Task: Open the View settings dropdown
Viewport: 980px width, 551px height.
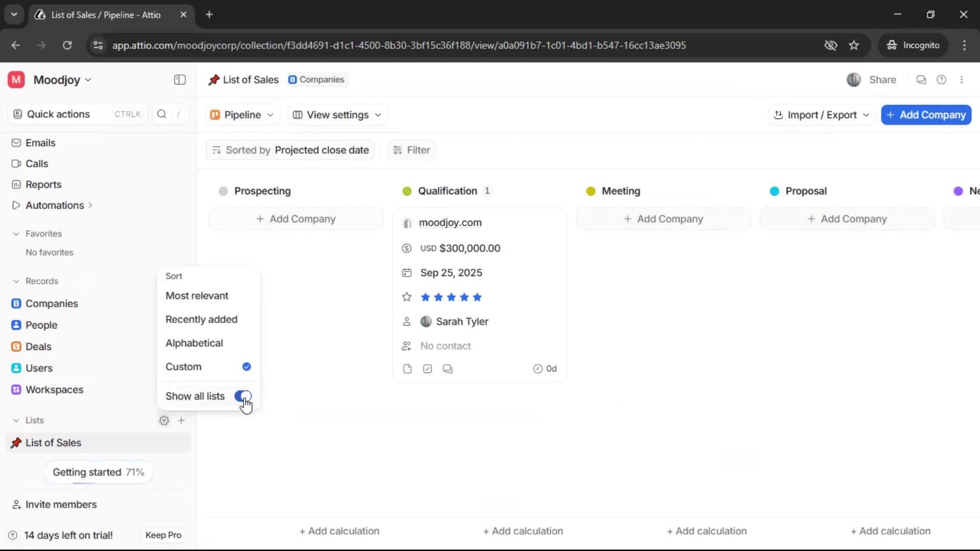Action: tap(336, 115)
